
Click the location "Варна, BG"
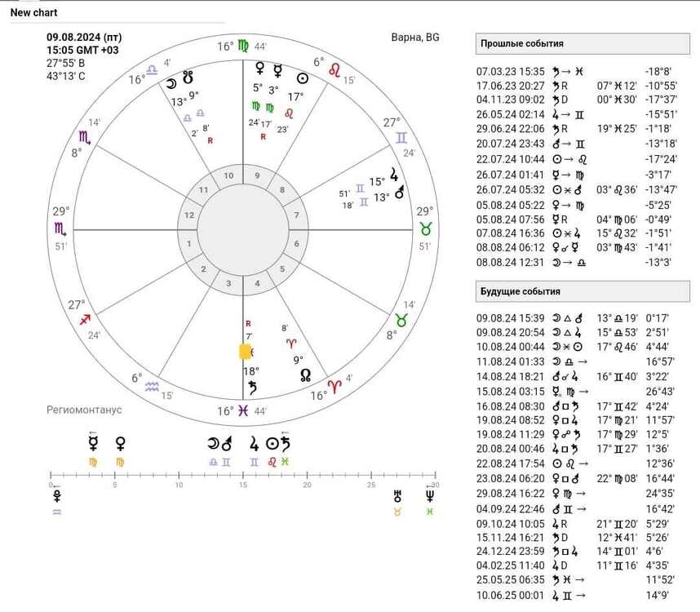click(415, 37)
